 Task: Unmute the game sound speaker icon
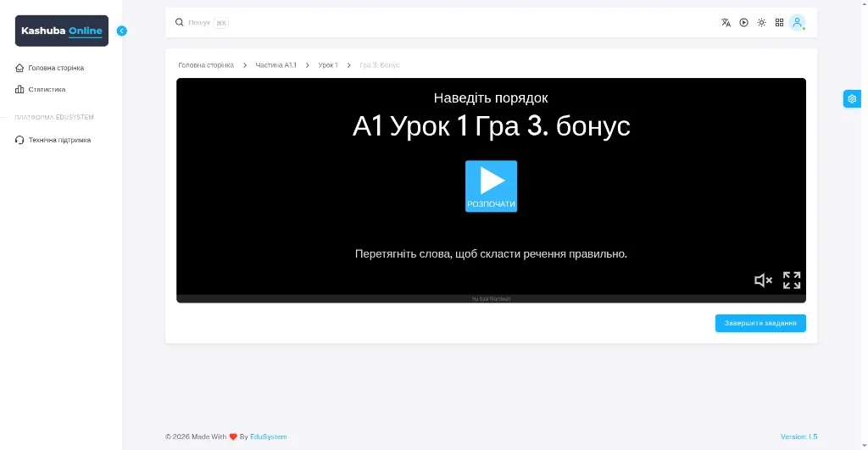[763, 281]
